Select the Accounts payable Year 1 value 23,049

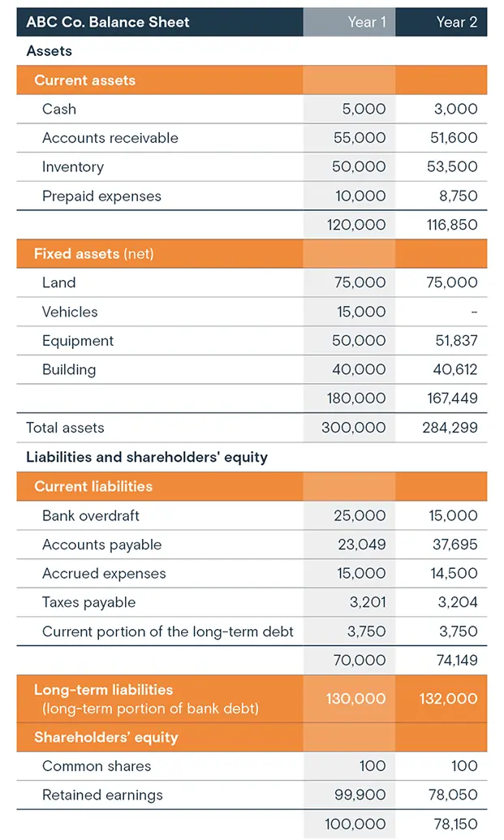(361, 545)
